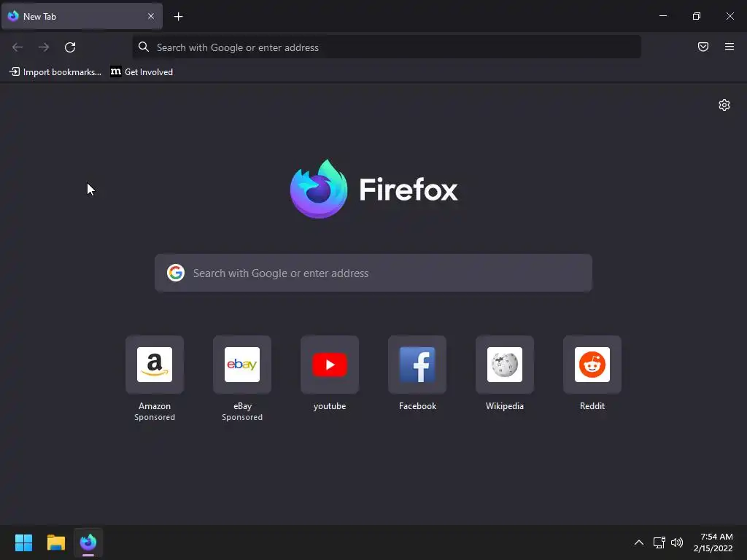Reload the current page
This screenshot has height=560, width=747.
(x=70, y=47)
